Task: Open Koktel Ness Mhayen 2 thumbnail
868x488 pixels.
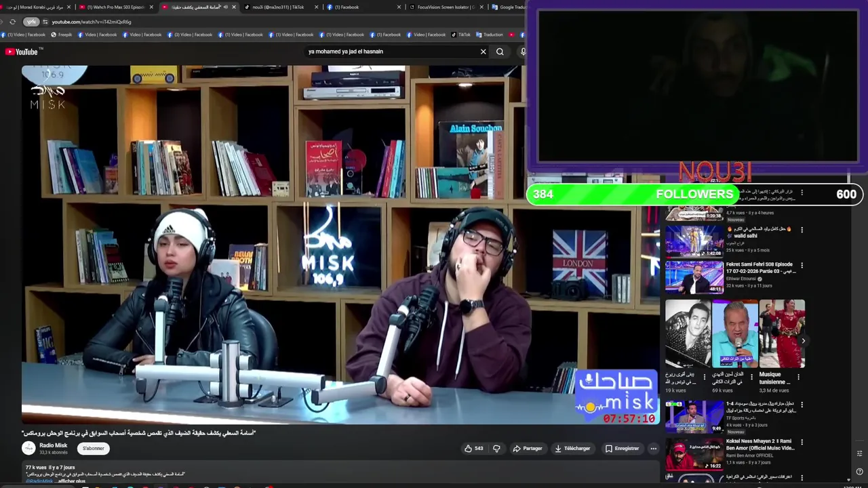Action: coord(694,454)
